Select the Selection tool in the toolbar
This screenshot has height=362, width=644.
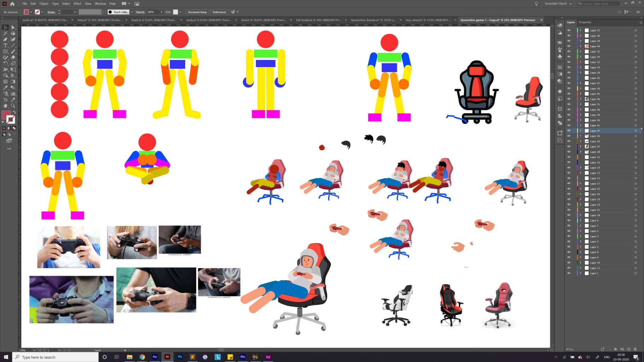tap(5, 28)
